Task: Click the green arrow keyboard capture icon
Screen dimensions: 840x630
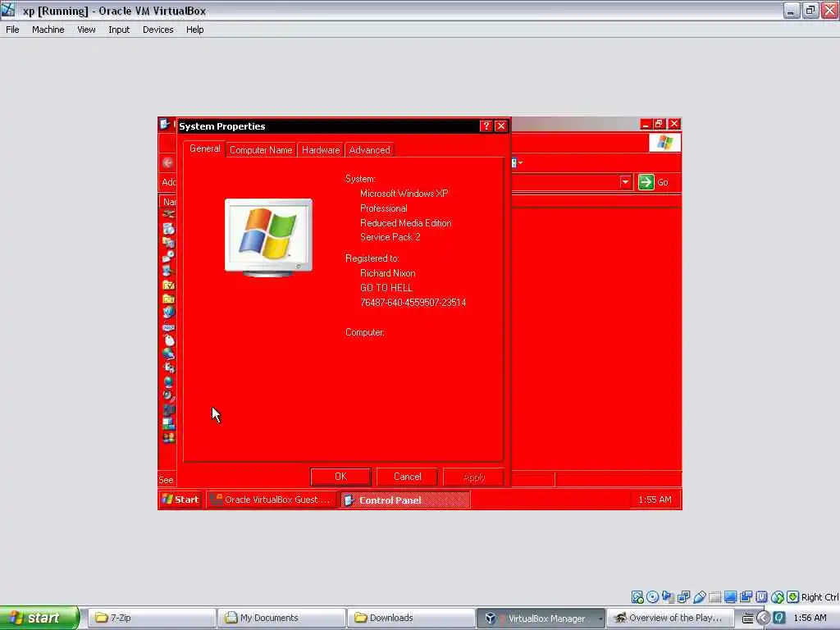Action: [793, 597]
